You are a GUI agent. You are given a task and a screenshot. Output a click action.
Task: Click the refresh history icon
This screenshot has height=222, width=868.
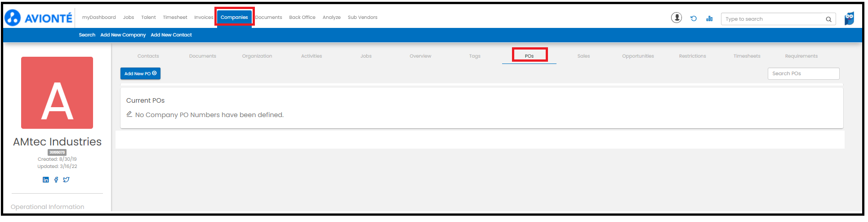(x=693, y=18)
